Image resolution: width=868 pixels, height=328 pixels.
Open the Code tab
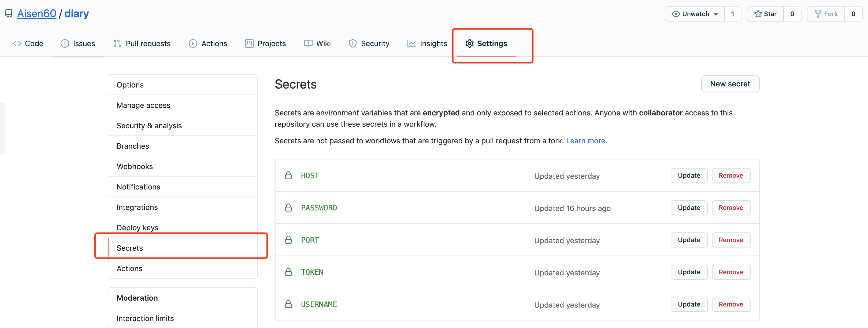(28, 43)
